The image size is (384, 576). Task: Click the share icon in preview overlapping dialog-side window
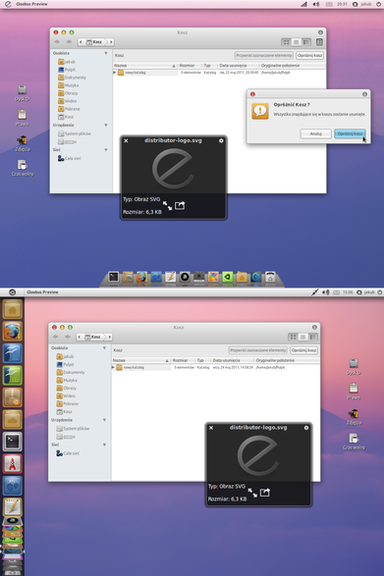pyautogui.click(x=180, y=205)
